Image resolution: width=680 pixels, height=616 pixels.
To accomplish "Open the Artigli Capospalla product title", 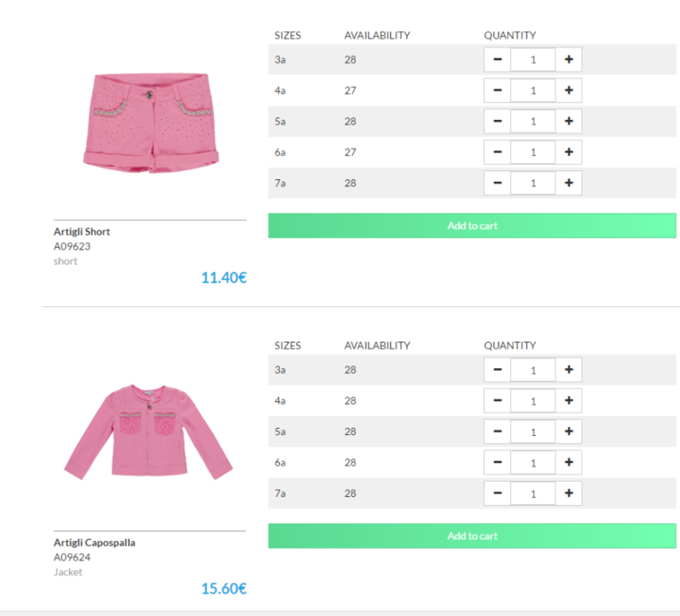I will click(x=94, y=543).
